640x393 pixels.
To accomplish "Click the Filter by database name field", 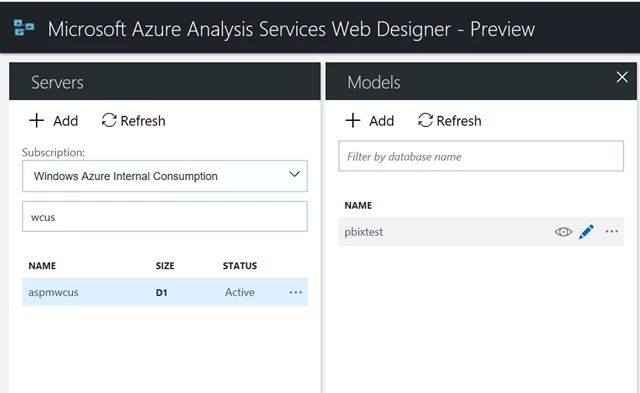I will click(x=481, y=156).
